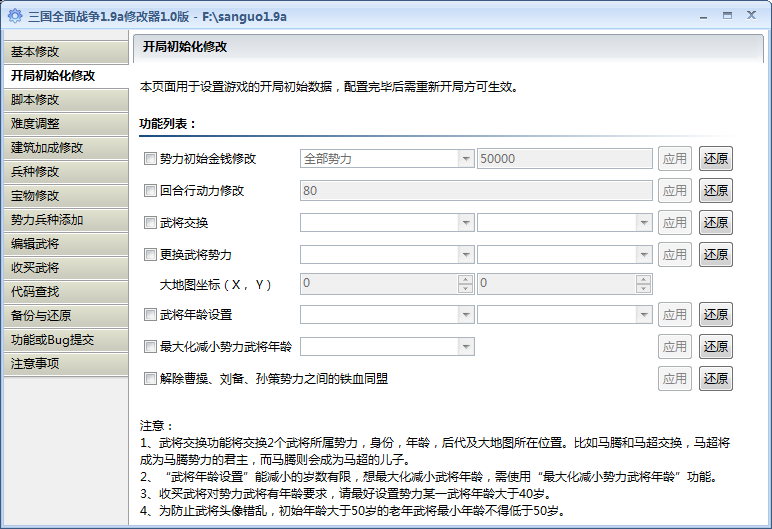Switch to 兵种修改 tab
Viewport: 772px width, 529px height.
coord(66,171)
